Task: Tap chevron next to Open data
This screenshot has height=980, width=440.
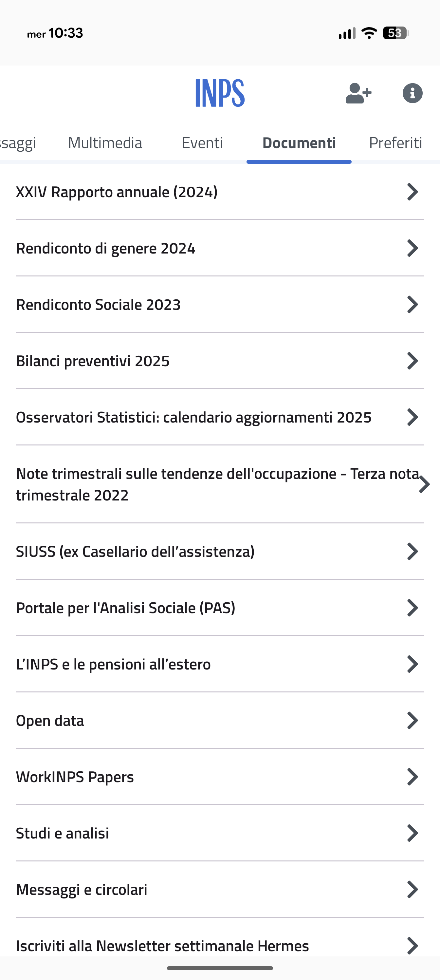Action: pyautogui.click(x=412, y=721)
